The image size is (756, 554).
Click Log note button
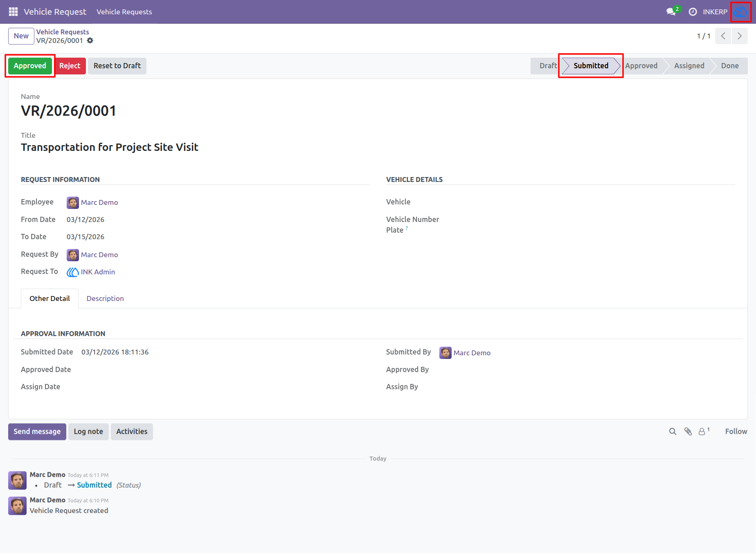[88, 432]
